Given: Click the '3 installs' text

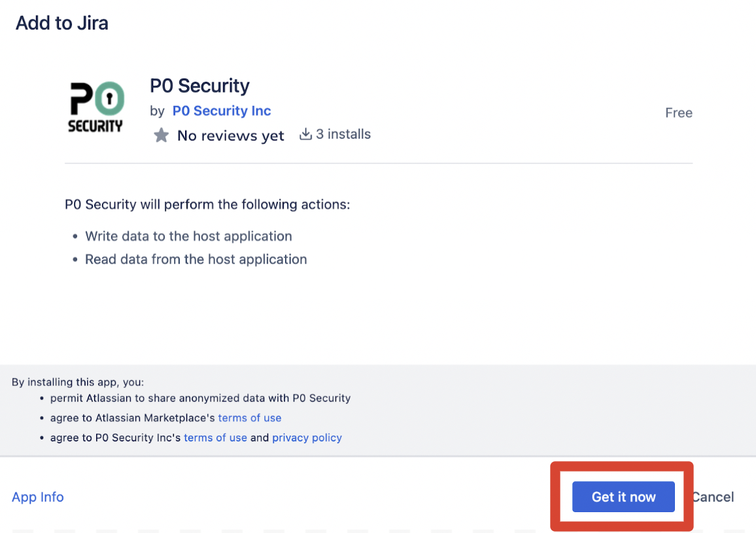Looking at the screenshot, I should pos(343,134).
